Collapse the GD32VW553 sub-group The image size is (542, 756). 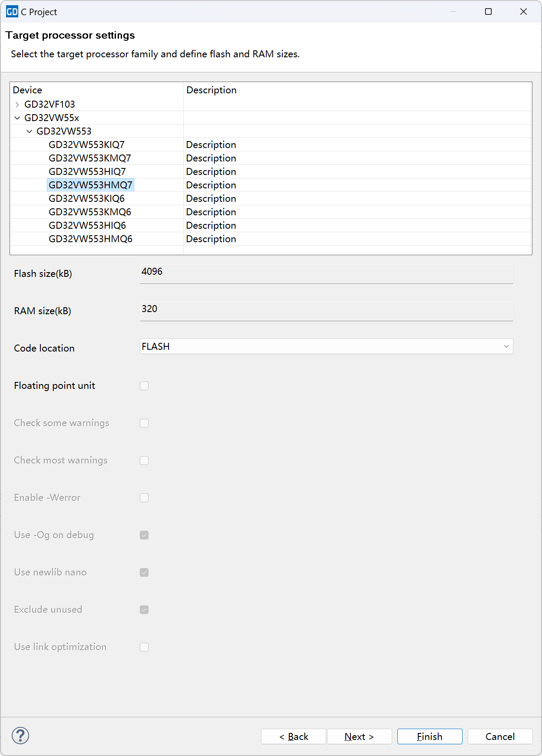coord(30,131)
